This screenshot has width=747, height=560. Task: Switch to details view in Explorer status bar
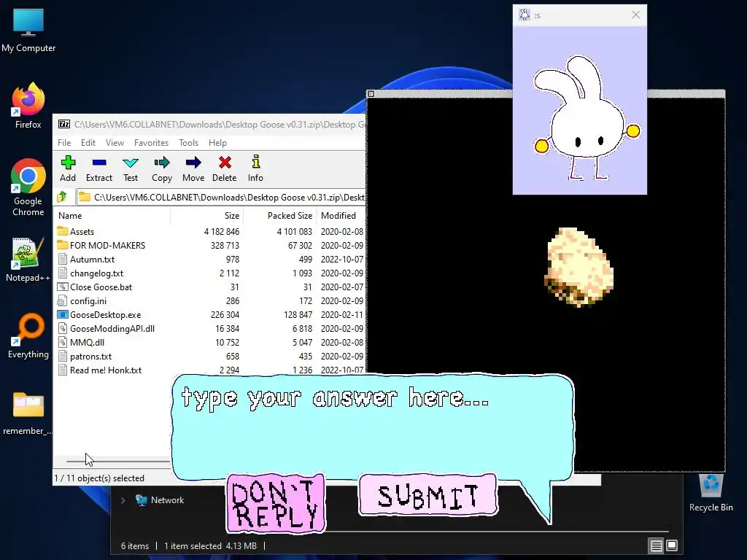656,545
